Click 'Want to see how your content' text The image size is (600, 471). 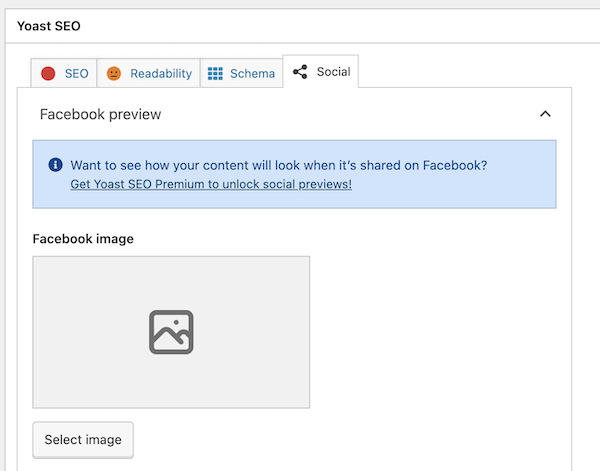(279, 165)
